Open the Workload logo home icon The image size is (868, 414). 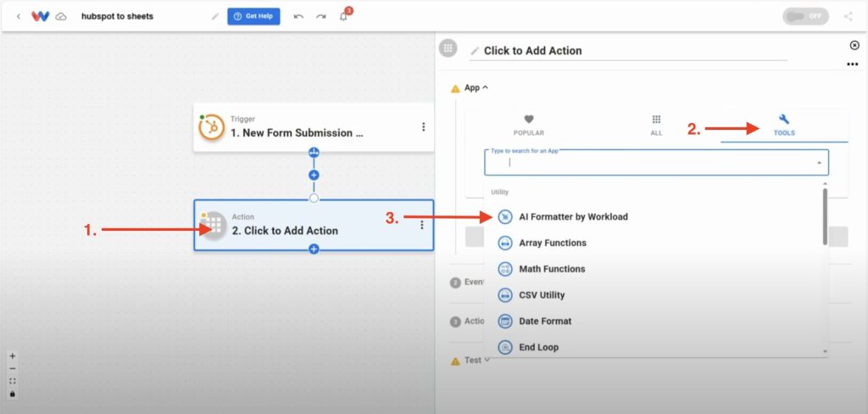[40, 16]
